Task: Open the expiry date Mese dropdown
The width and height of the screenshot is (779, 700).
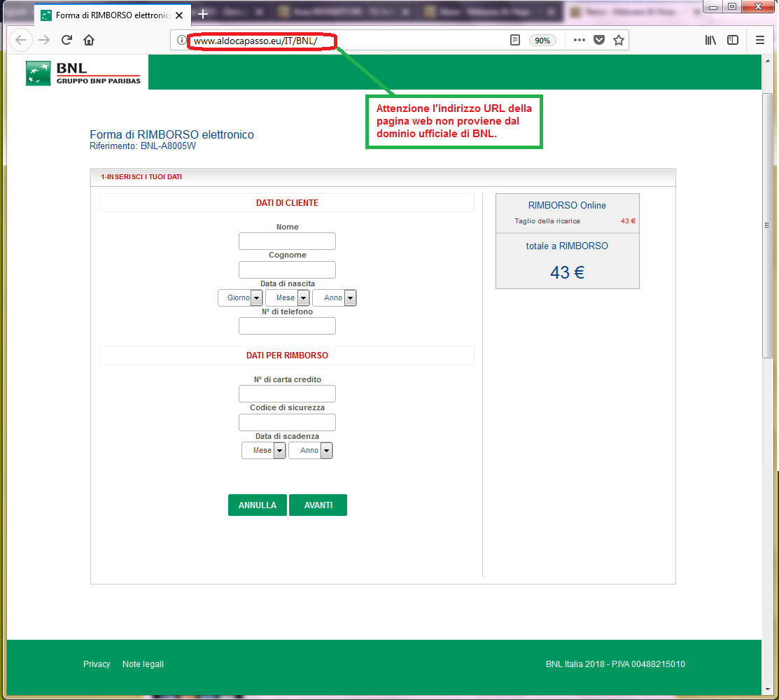Action: coord(263,451)
